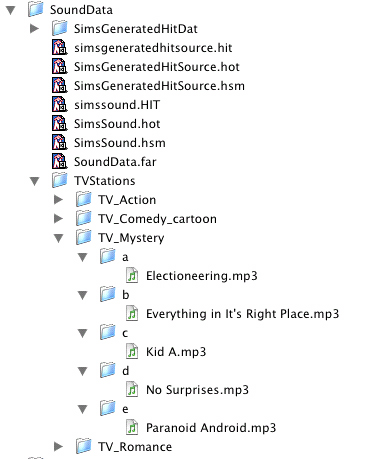Click the Kid A.mp3 audio icon

pyautogui.click(x=132, y=352)
